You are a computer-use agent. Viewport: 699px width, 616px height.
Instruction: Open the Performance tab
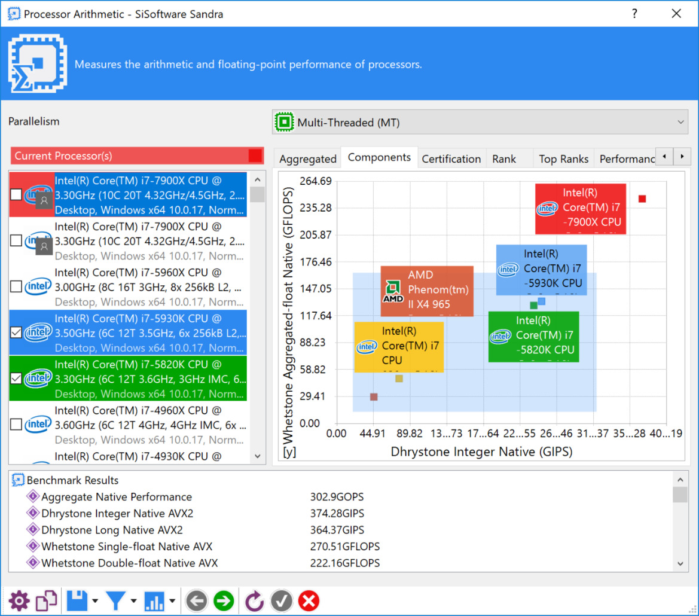coord(626,158)
